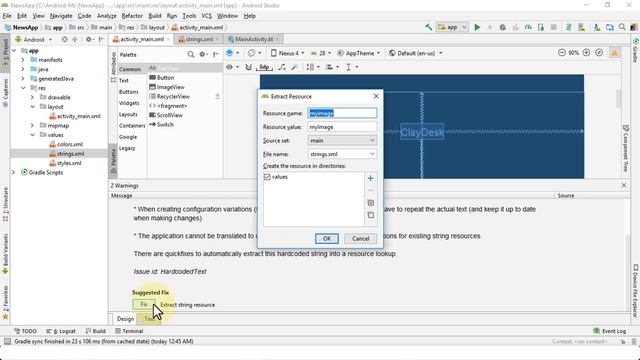Open the Default (en-us) locale dropdown

[416, 53]
